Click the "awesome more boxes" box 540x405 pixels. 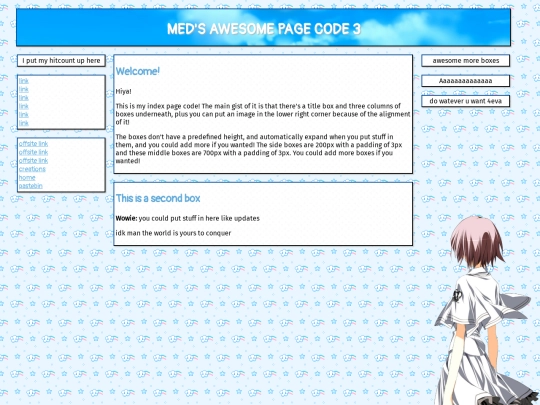[x=466, y=61]
